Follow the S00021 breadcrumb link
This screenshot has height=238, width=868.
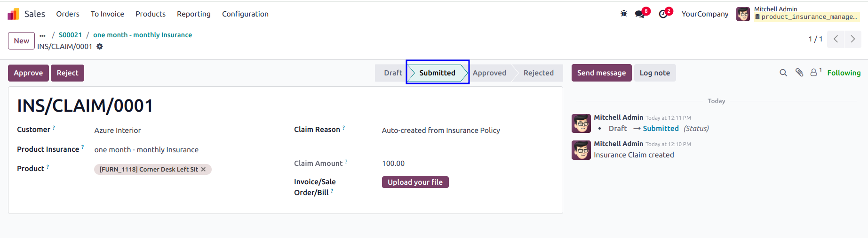click(x=70, y=35)
